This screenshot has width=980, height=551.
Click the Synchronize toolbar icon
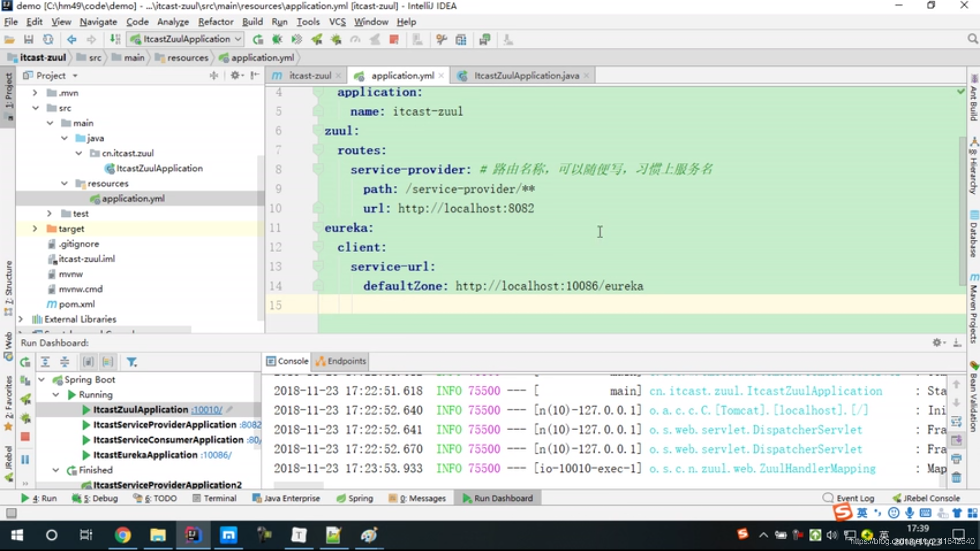pyautogui.click(x=48, y=39)
